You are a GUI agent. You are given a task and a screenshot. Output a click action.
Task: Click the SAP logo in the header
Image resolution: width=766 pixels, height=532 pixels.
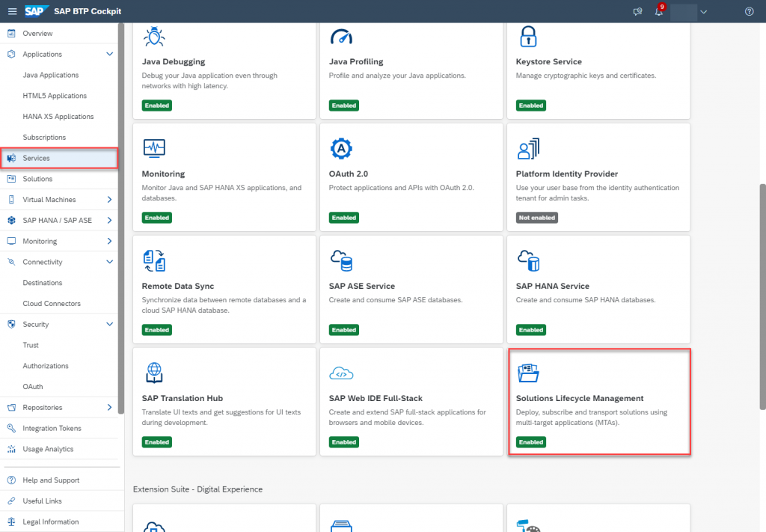click(x=36, y=11)
